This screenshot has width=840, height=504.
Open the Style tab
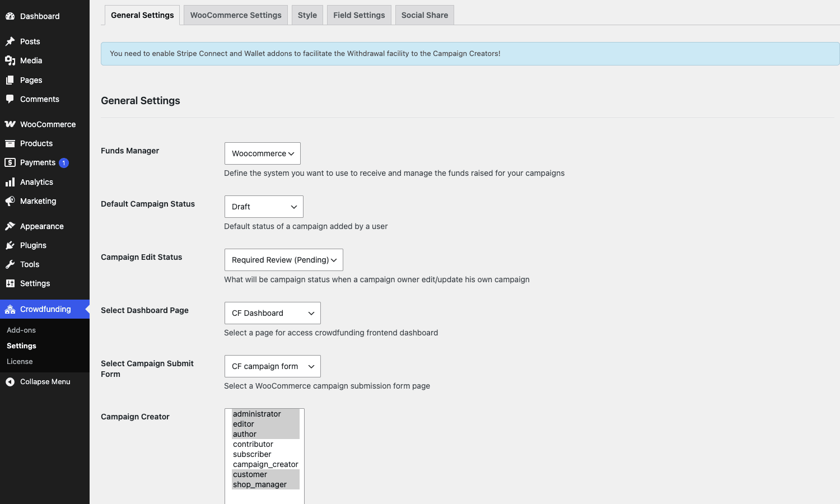point(307,15)
